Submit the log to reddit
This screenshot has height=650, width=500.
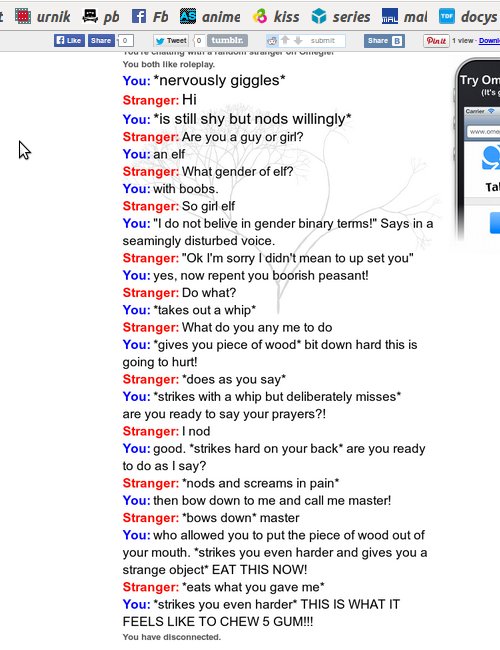pos(323,41)
